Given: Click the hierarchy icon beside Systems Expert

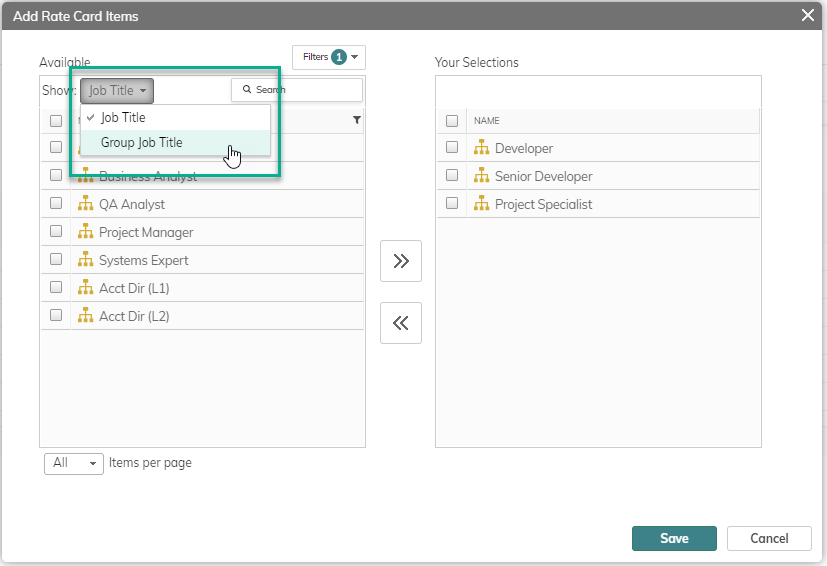Looking at the screenshot, I should point(85,260).
